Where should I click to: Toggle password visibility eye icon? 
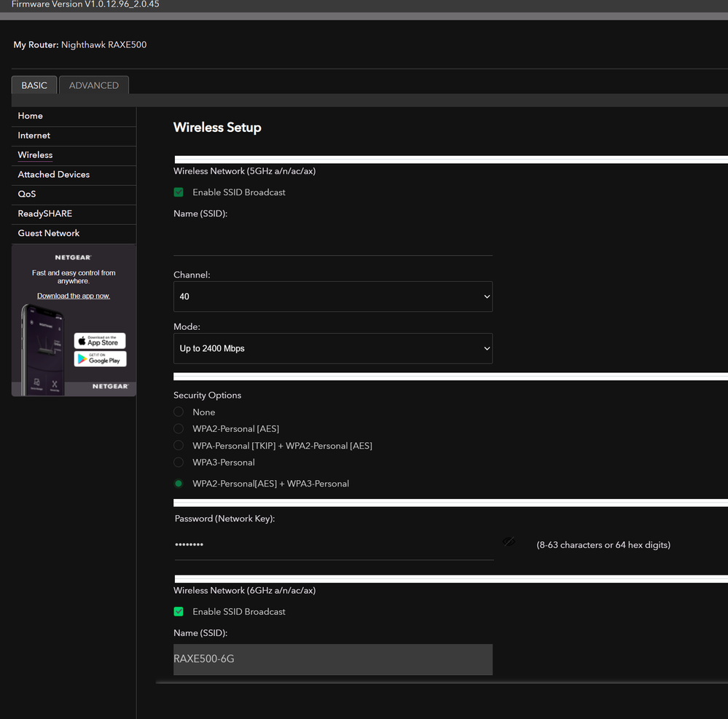[509, 541]
